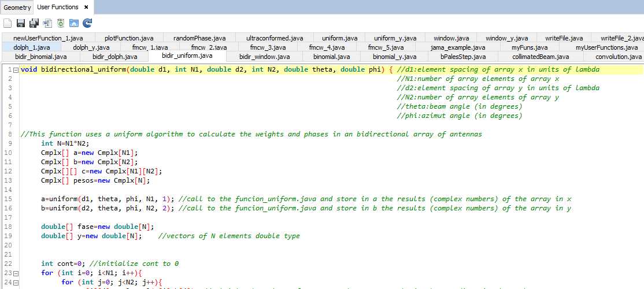Viewport: 644px width, 289px height.
Task: Click the recycle bin delete icon
Action: point(61,23)
